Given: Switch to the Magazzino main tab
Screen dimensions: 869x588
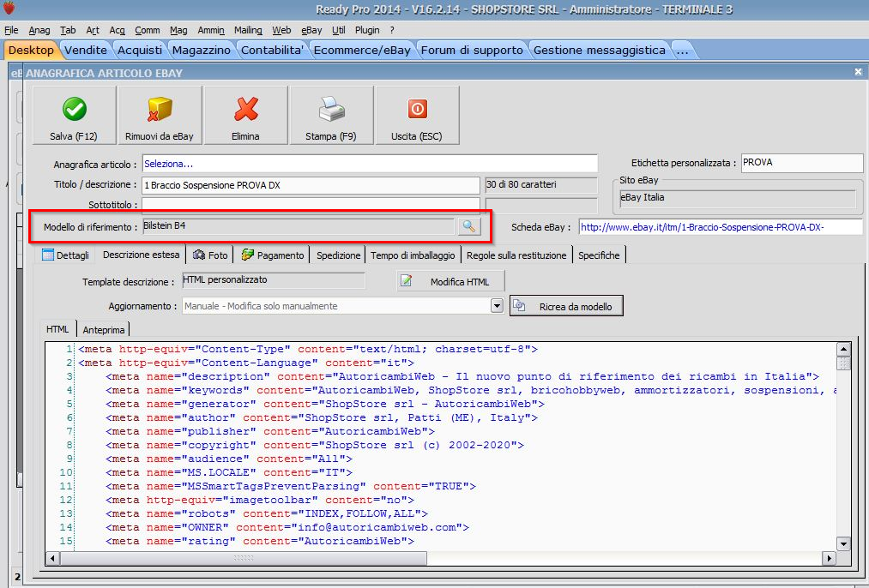Looking at the screenshot, I should click(x=202, y=50).
